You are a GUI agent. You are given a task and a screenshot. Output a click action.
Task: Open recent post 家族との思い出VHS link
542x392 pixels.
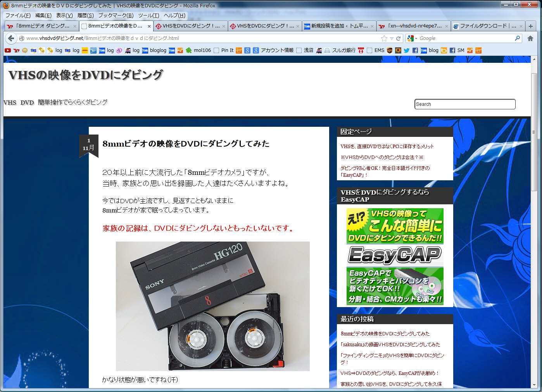click(x=391, y=384)
